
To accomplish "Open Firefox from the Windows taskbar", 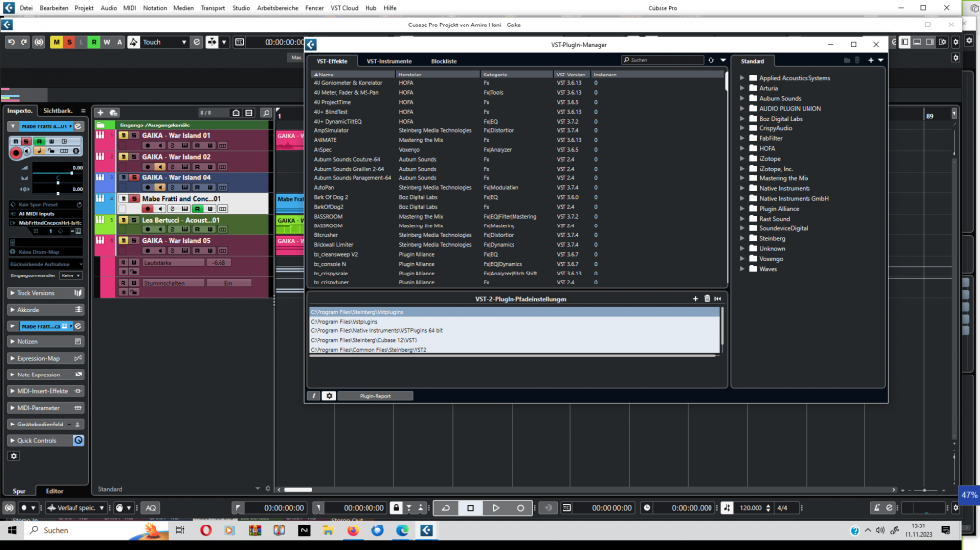I will coord(353,530).
